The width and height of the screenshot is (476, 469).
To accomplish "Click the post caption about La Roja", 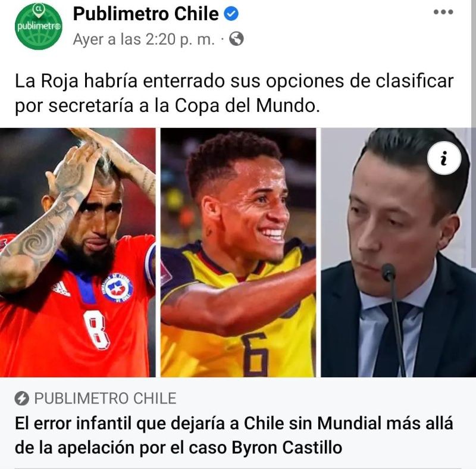I will coord(234,93).
